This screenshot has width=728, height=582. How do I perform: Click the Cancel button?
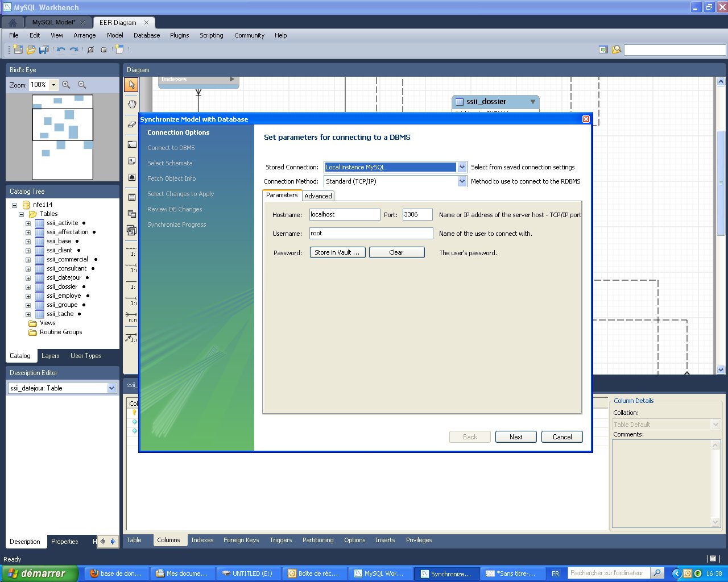562,437
